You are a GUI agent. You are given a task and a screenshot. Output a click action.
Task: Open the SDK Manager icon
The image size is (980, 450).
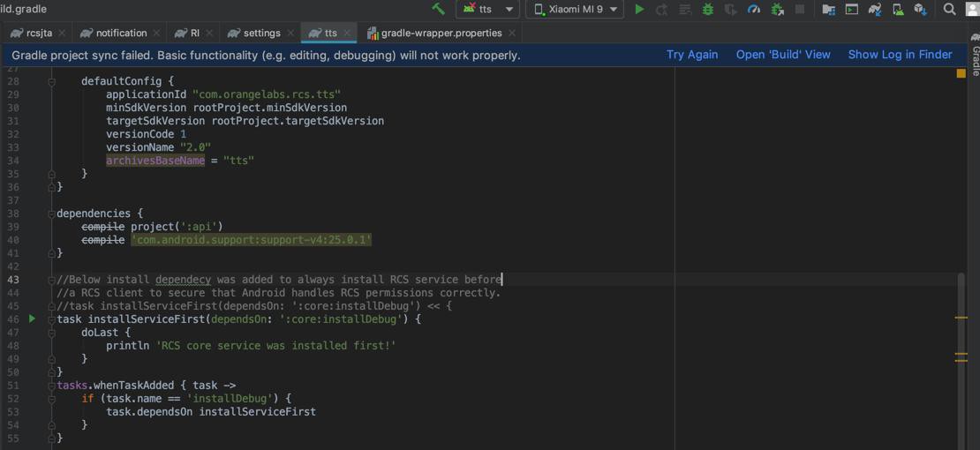point(920,9)
